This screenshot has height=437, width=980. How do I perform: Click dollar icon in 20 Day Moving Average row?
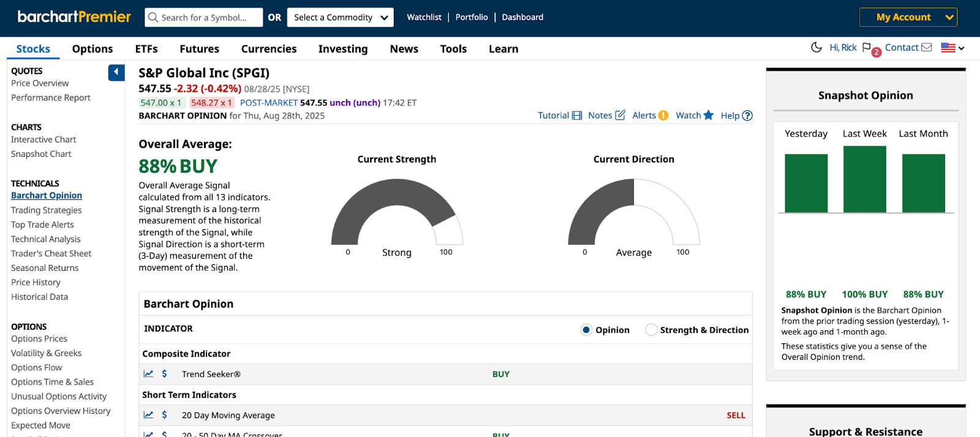(x=164, y=414)
